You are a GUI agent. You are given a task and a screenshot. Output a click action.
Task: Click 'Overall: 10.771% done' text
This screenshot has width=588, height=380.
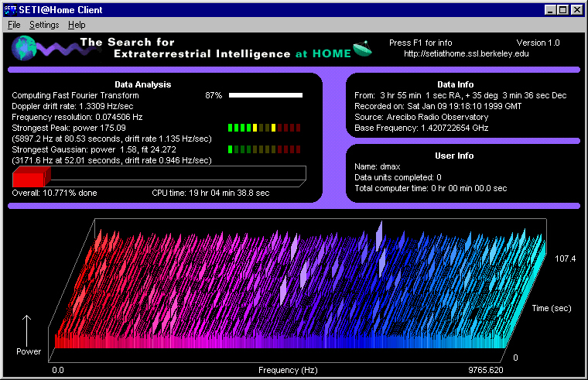tap(54, 193)
